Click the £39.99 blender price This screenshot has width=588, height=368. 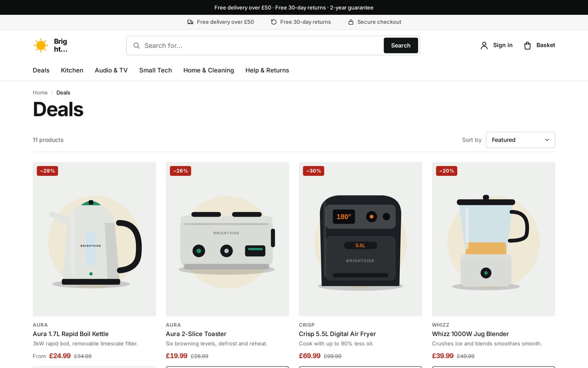click(x=443, y=356)
